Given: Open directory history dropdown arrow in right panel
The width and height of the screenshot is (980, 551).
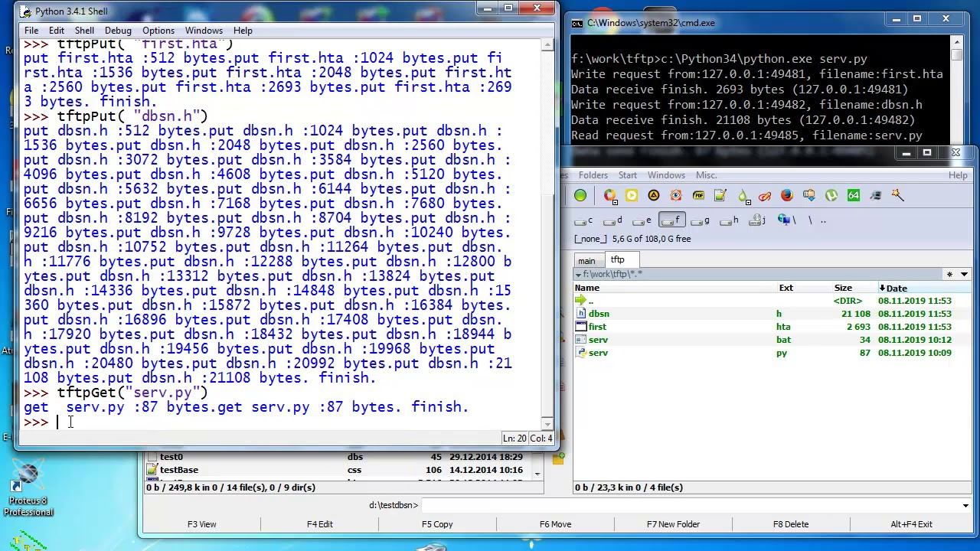Looking at the screenshot, I should pos(964,274).
